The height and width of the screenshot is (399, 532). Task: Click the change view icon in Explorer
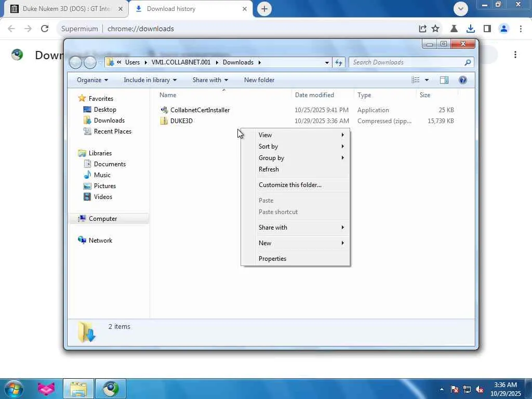pos(415,79)
